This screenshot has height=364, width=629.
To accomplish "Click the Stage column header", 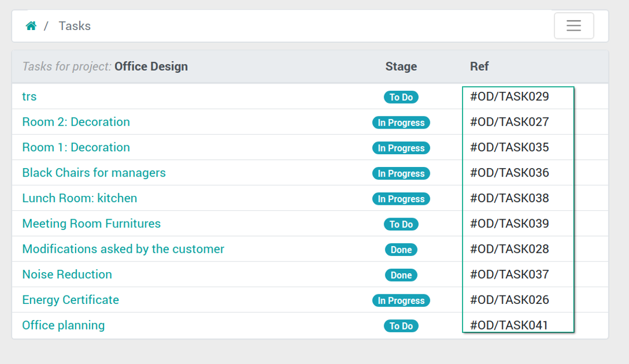I will 401,66.
